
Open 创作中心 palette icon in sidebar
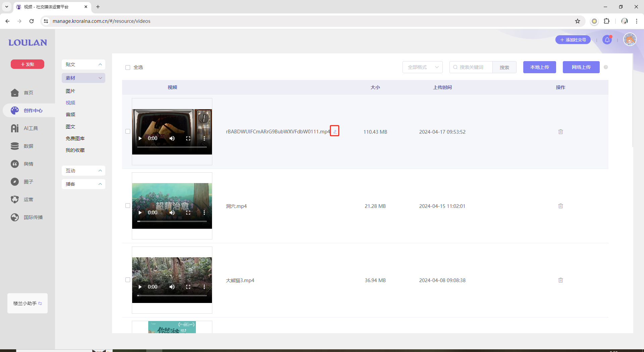click(x=15, y=111)
